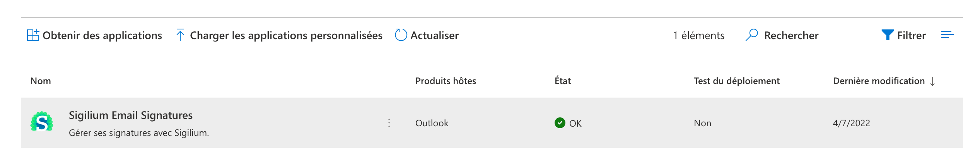The height and width of the screenshot is (165, 980).
Task: Click the green OK status icon
Action: (560, 123)
